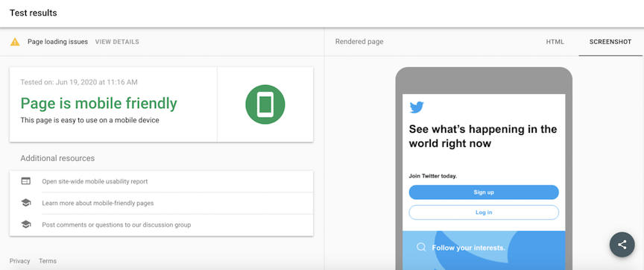The height and width of the screenshot is (270, 644).
Task: Click the graduation cap icon beside Post comments
Action: (x=26, y=225)
